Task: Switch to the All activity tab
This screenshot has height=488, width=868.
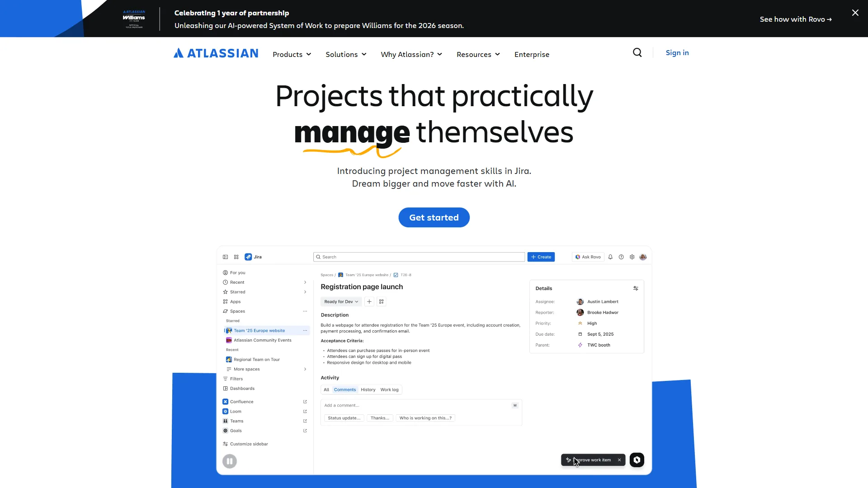Action: click(x=326, y=390)
